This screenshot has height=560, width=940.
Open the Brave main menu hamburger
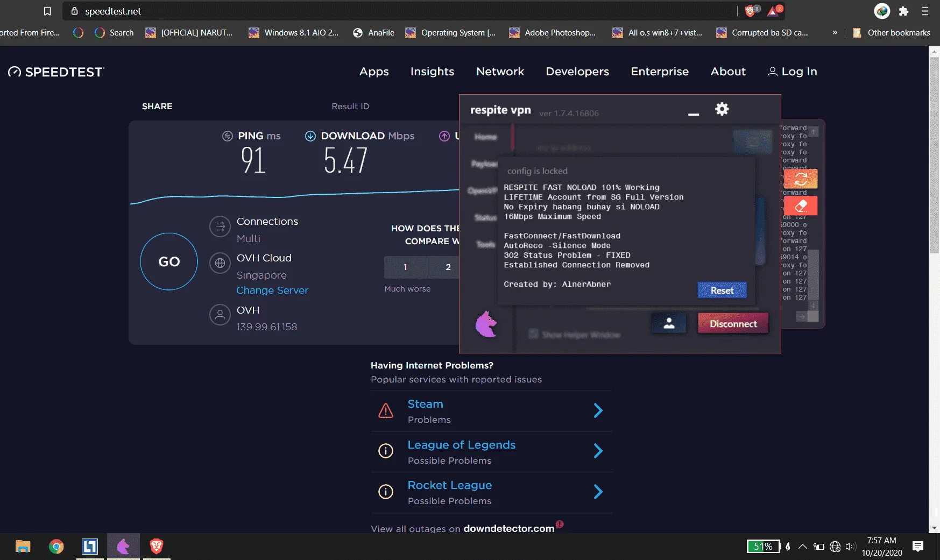coord(925,11)
